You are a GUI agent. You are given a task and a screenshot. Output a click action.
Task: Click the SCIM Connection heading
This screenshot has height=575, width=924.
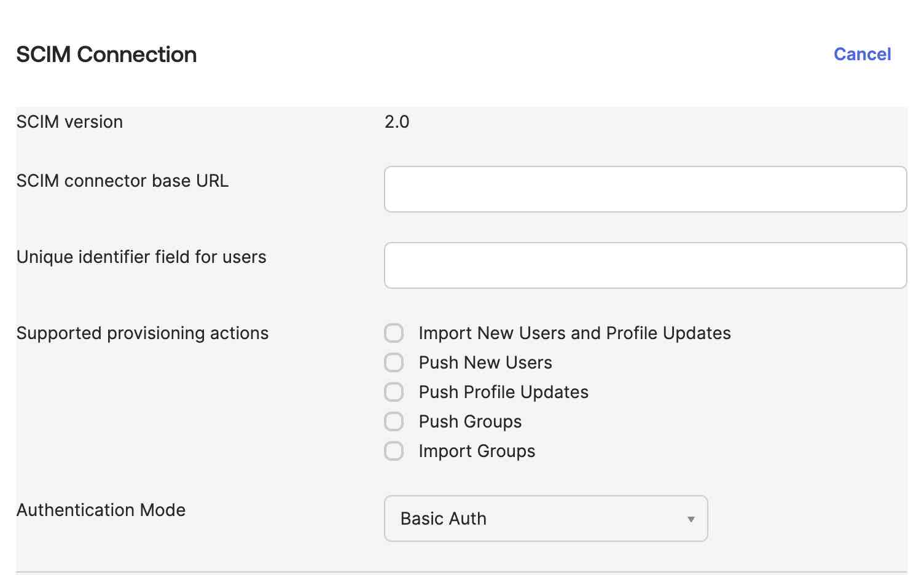pyautogui.click(x=106, y=55)
